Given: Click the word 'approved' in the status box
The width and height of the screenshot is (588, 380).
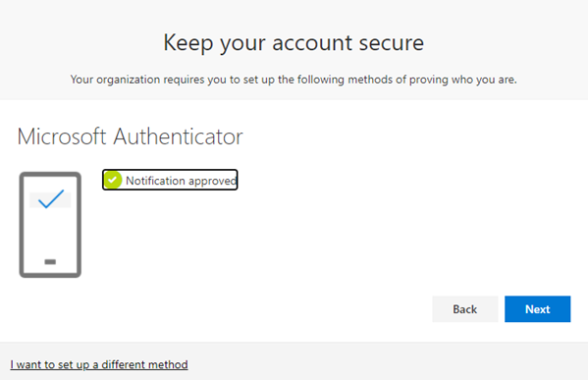Looking at the screenshot, I should [212, 182].
